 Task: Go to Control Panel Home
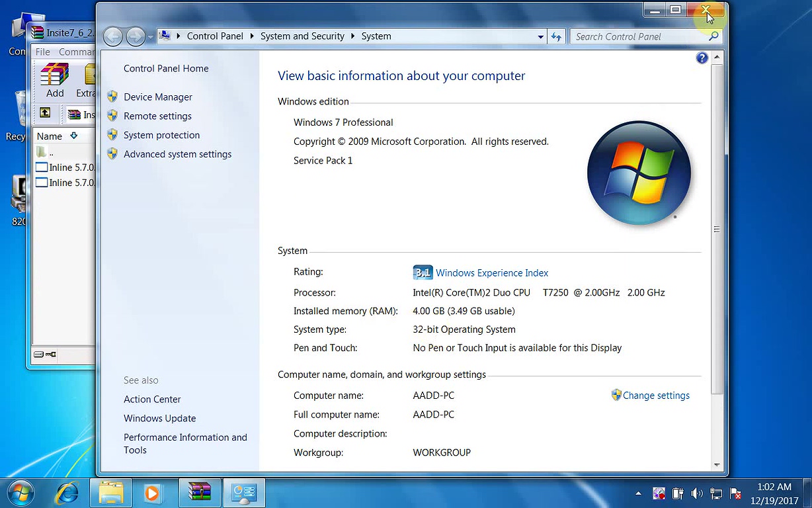(166, 68)
